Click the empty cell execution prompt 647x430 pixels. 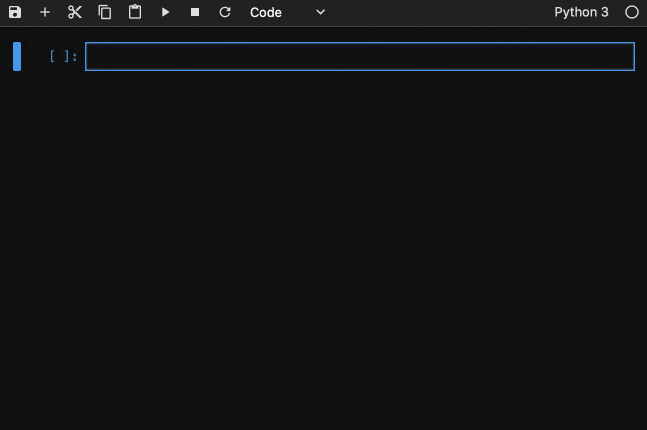tap(63, 56)
